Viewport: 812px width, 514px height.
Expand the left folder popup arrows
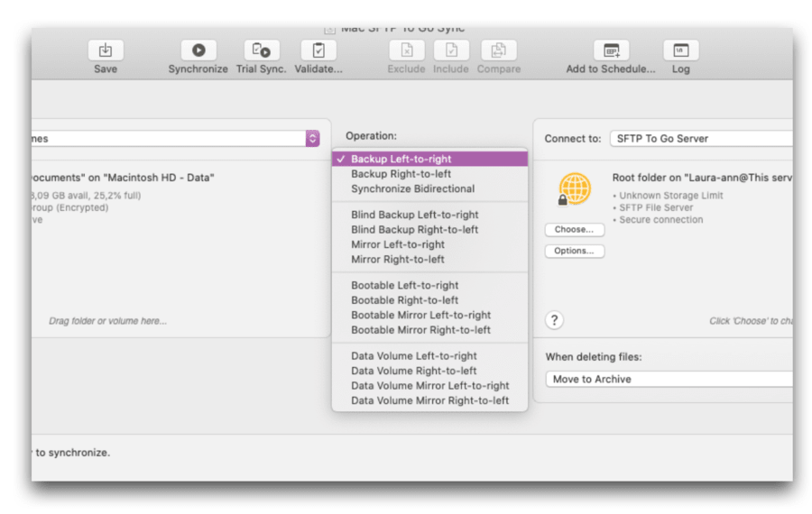point(312,138)
